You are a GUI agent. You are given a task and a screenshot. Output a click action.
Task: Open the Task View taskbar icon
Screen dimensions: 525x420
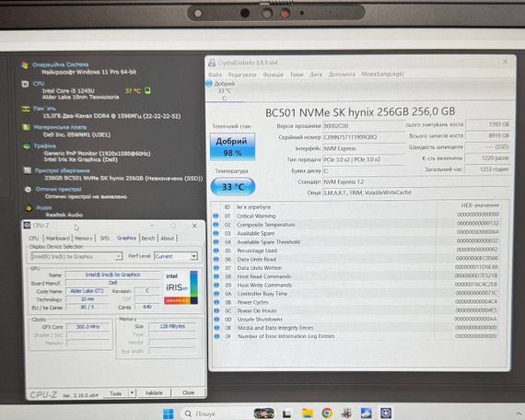click(x=286, y=414)
